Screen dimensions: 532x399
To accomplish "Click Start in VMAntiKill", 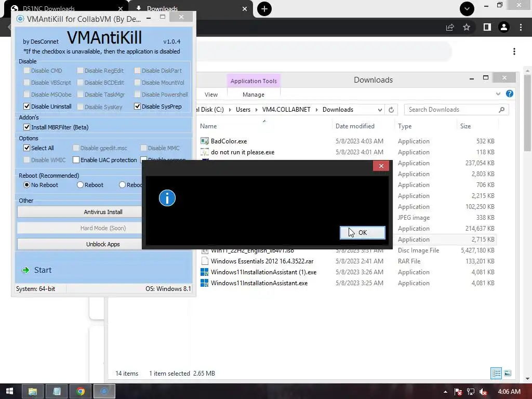I will coord(43,270).
